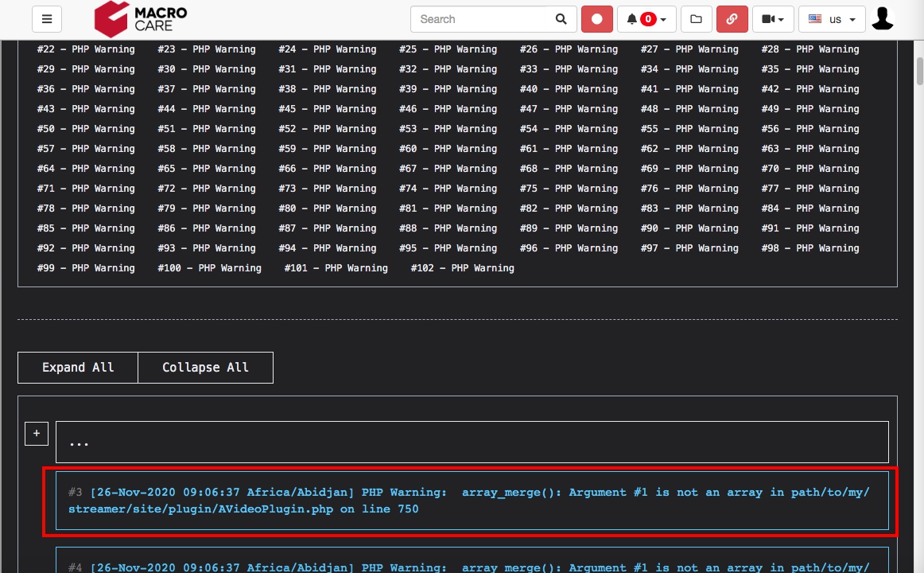Click inside the Search input field
Image resolution: width=924 pixels, height=573 pixels.
[477, 18]
